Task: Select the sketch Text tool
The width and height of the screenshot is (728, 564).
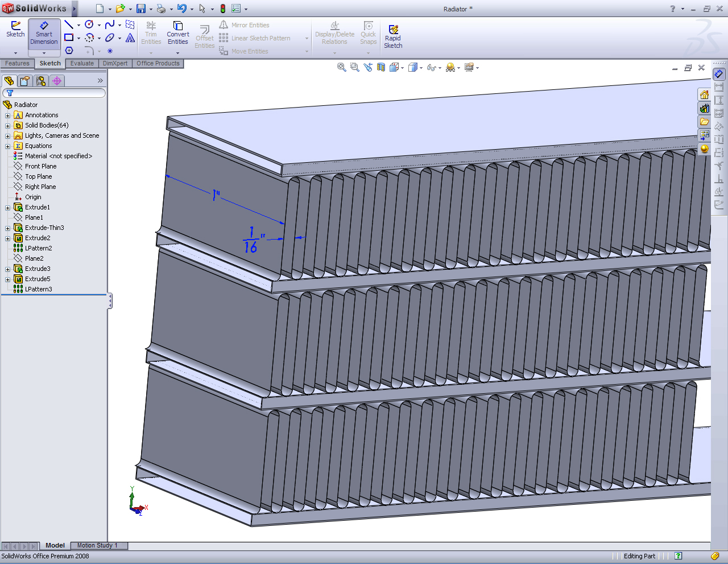Action: 130,38
